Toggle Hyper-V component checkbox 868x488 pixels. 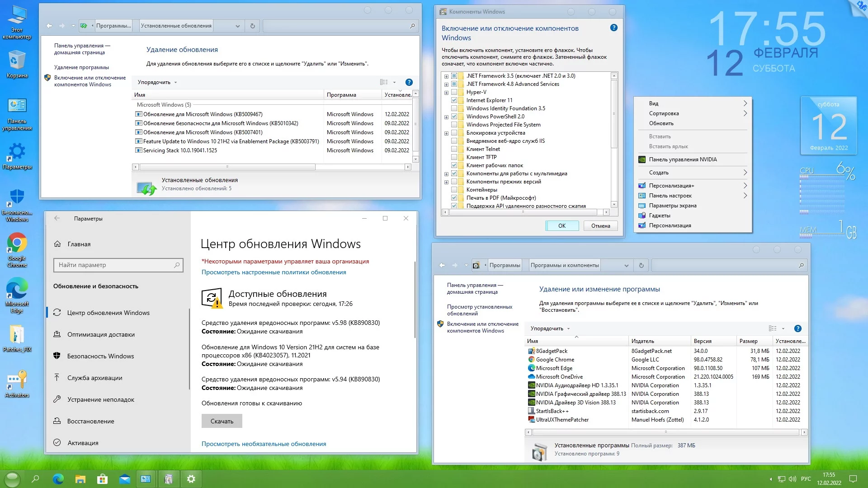454,92
